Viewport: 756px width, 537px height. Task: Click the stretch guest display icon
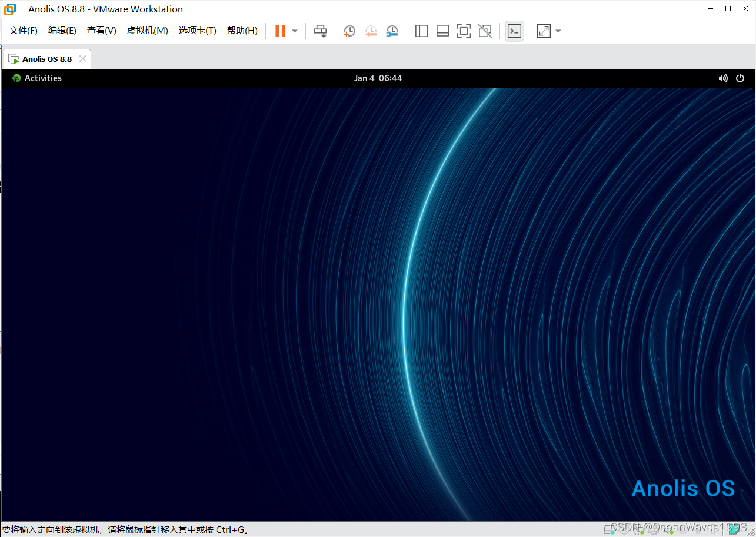coord(544,31)
